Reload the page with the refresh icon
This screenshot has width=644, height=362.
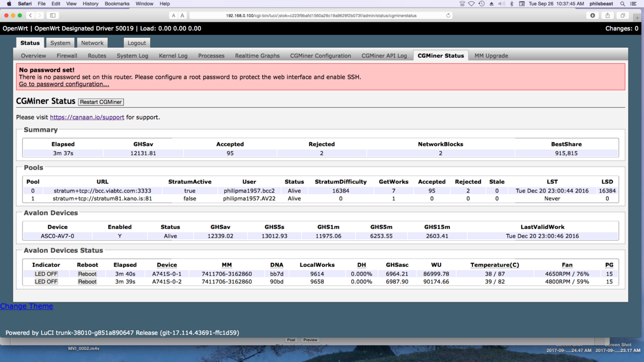[x=448, y=16]
